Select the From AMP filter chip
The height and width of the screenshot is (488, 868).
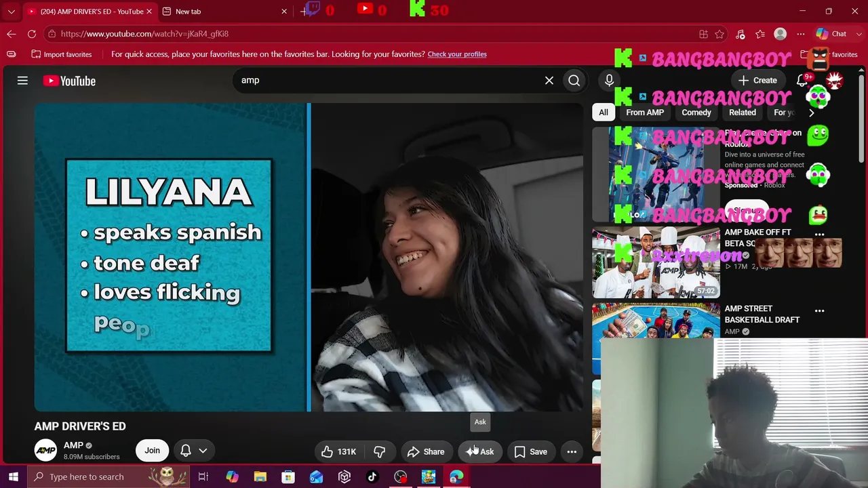click(645, 113)
